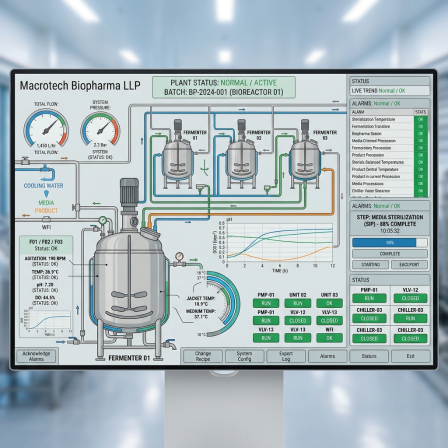
Task: Click the large Fermenter 01 tank graphic
Action: pyautogui.click(x=130, y=283)
